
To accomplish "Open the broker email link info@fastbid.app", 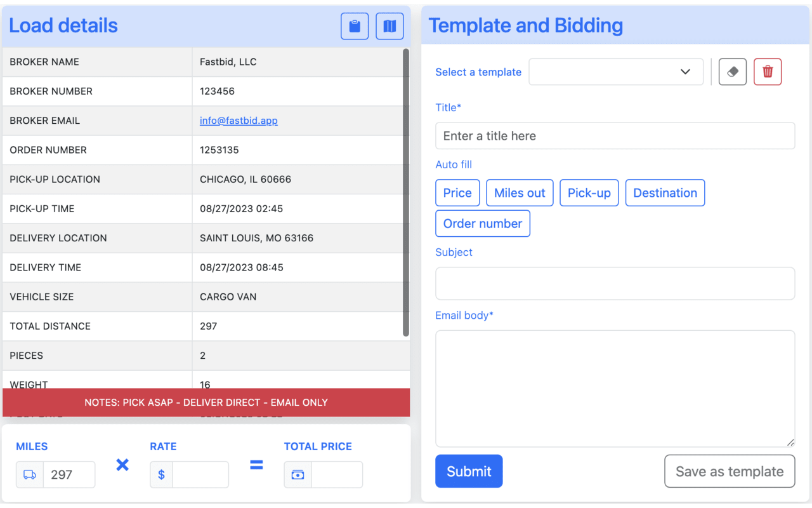I will coord(239,120).
